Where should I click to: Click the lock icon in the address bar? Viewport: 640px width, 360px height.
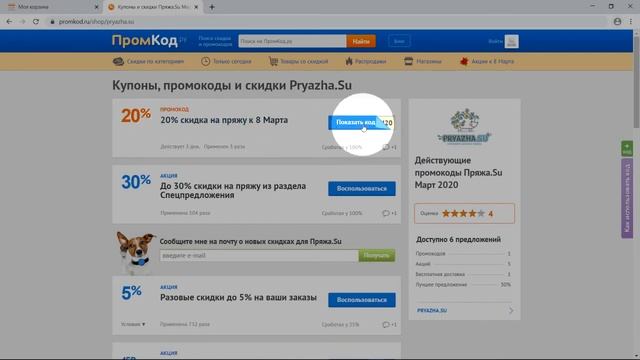pos(52,22)
